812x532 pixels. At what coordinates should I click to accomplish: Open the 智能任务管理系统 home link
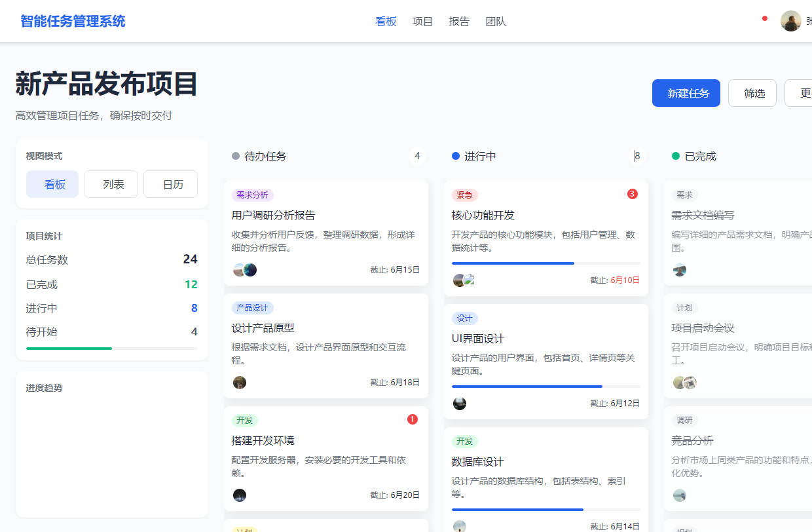72,21
